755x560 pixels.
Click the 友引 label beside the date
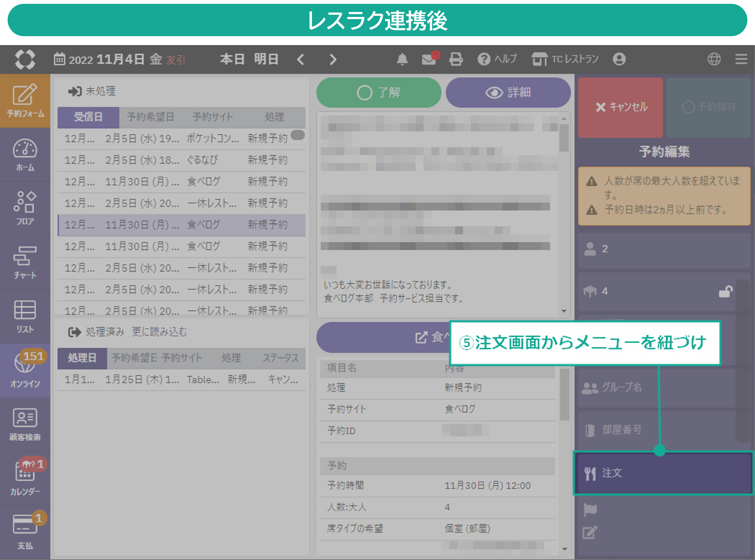[176, 60]
